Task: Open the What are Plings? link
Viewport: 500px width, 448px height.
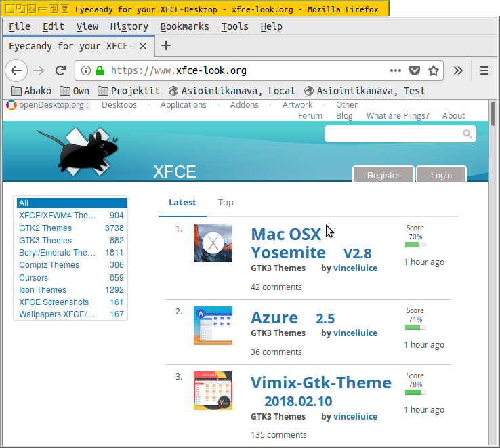Action: [398, 116]
